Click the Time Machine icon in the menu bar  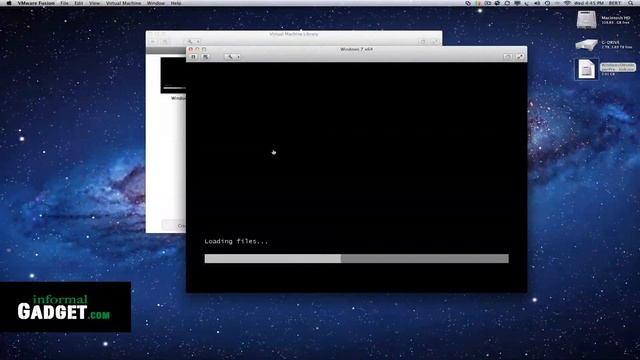point(547,3)
